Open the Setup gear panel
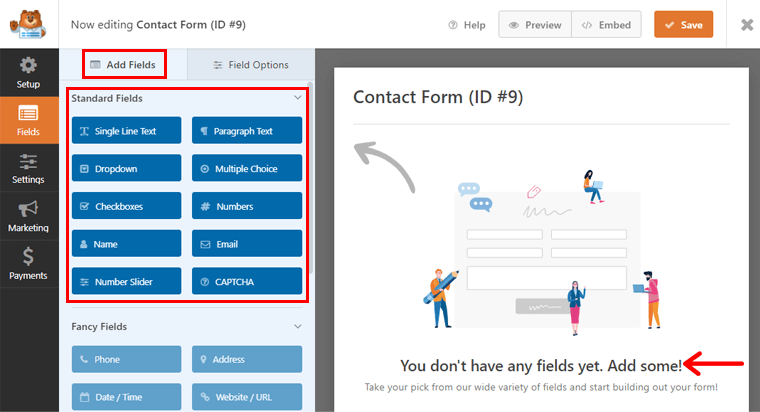The width and height of the screenshot is (760, 412). (x=28, y=72)
